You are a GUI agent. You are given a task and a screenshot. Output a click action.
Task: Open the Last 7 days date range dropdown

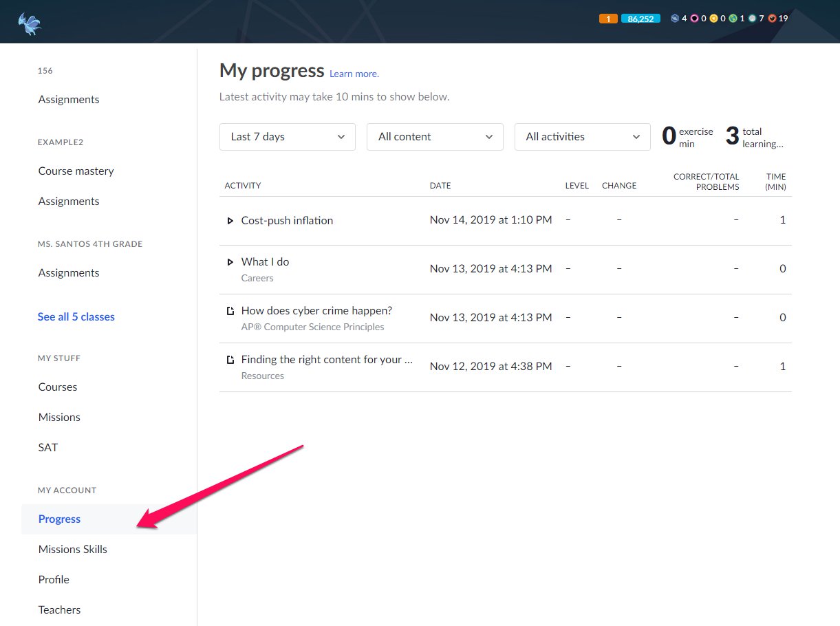(288, 137)
